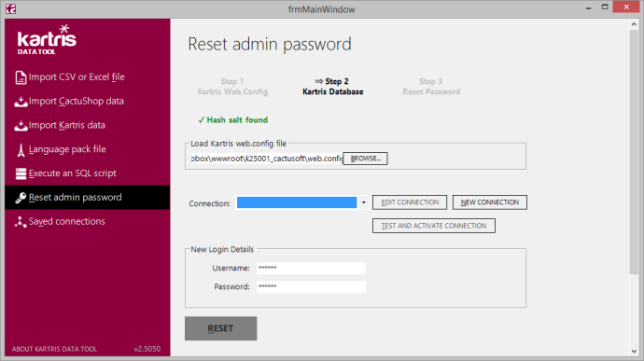The image size is (644, 361).
Task: Click the Execute SQL script database icon
Action: pyautogui.click(x=21, y=174)
